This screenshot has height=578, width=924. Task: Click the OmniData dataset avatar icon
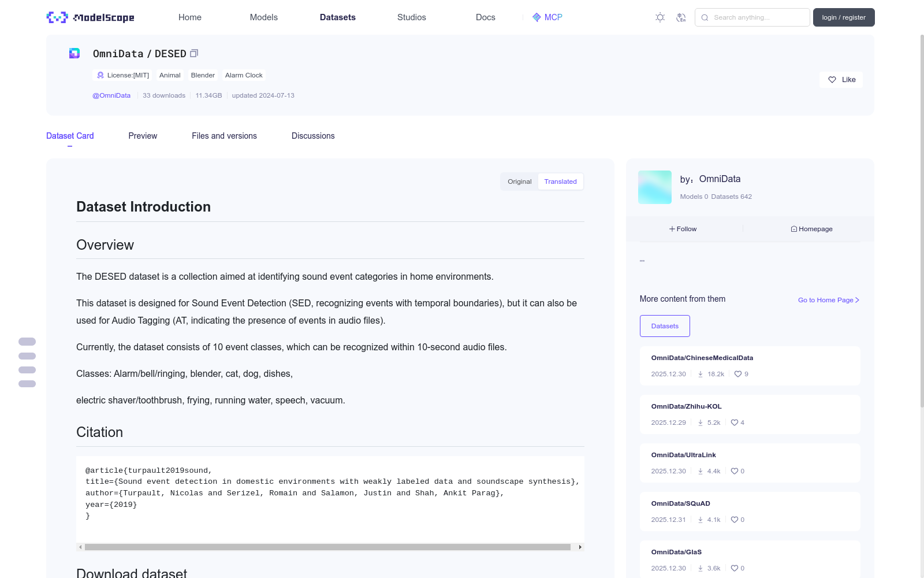74,53
